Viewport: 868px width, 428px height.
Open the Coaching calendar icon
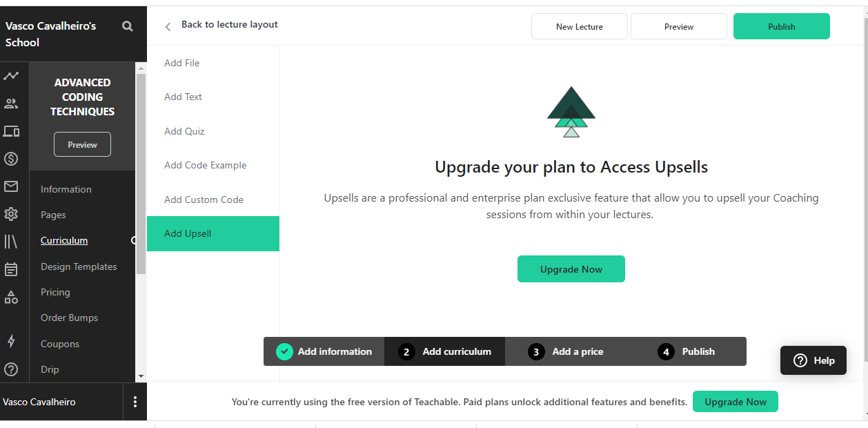11,269
